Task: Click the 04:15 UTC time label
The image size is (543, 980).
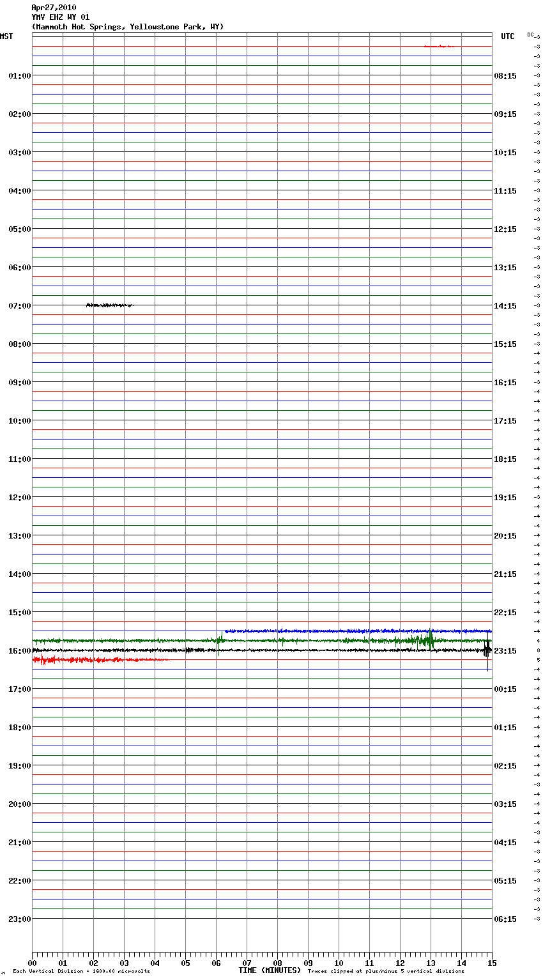Action: (505, 843)
